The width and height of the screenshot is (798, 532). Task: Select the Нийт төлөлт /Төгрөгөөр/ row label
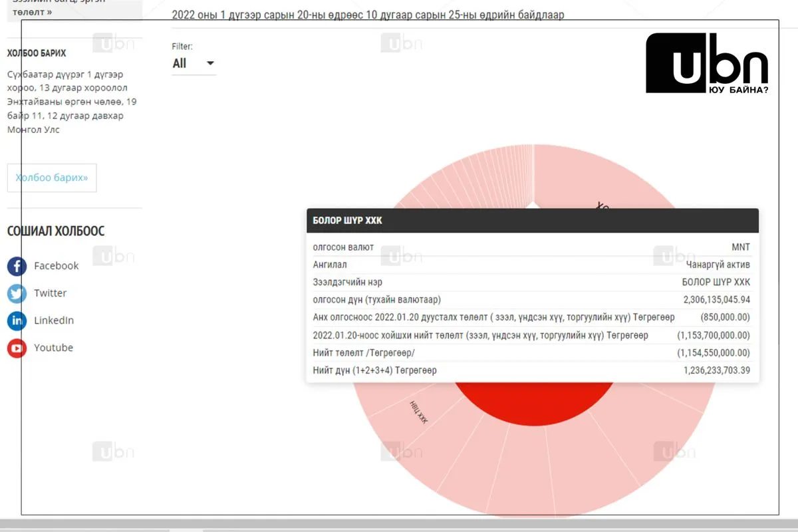point(364,352)
